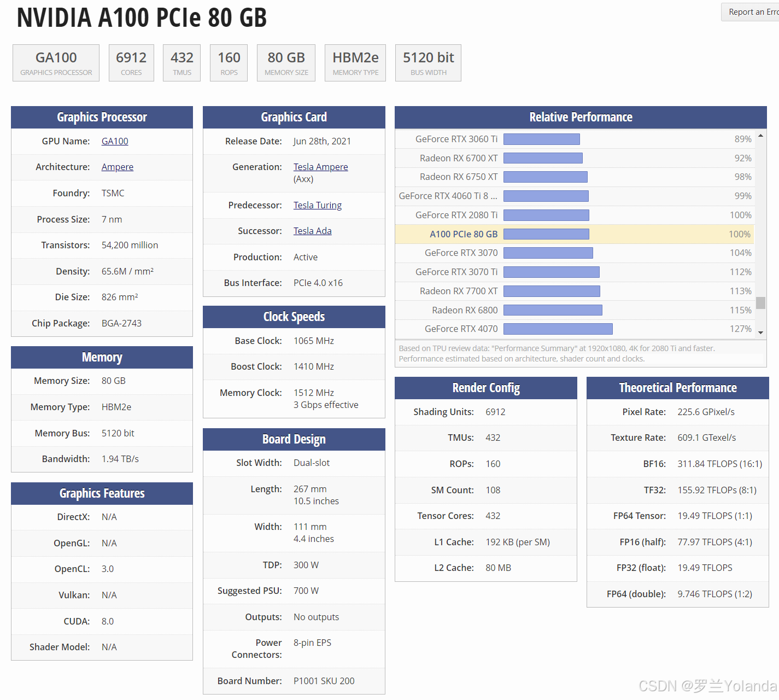Grab the Relative Performance scrollbar thumb
The width and height of the screenshot is (779, 700).
(760, 303)
